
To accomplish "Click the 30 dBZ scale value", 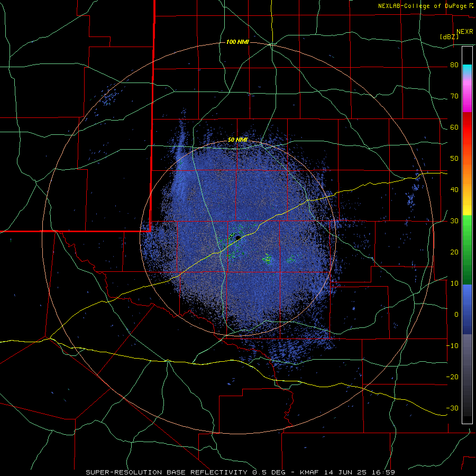I will pos(454,221).
